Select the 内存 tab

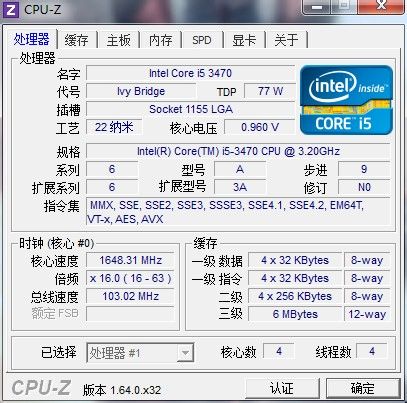click(x=161, y=40)
